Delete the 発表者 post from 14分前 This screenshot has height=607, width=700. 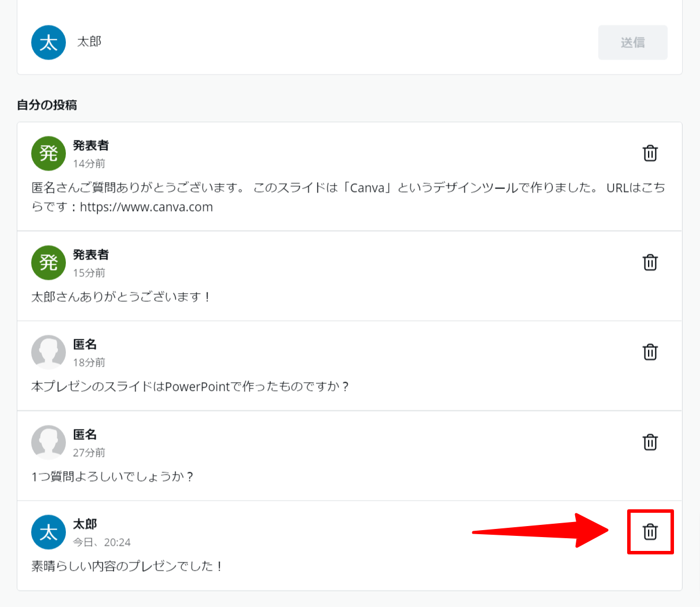pos(650,153)
